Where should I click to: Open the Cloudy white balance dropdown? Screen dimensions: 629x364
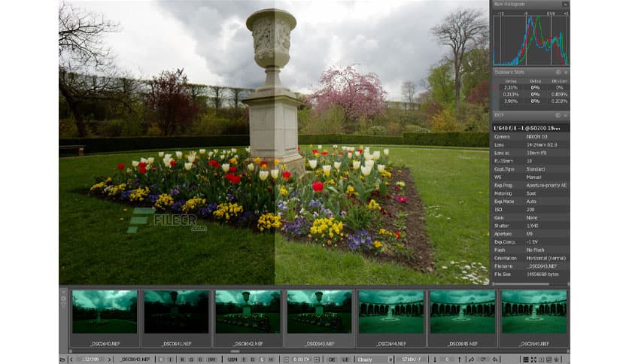point(375,359)
